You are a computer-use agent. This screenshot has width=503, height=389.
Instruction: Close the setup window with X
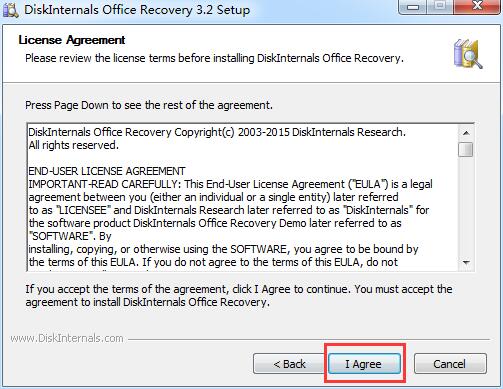477,7
